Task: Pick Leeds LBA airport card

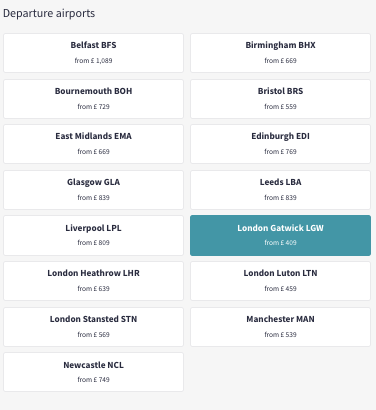Action: pyautogui.click(x=280, y=190)
